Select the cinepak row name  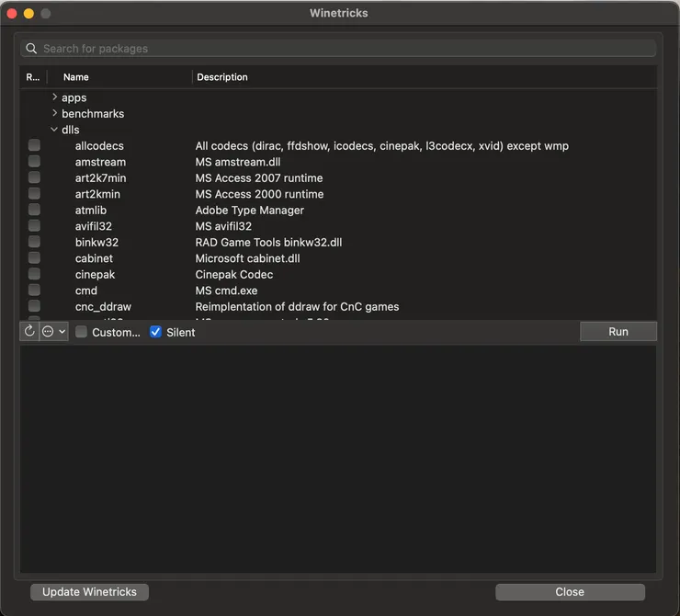(95, 275)
